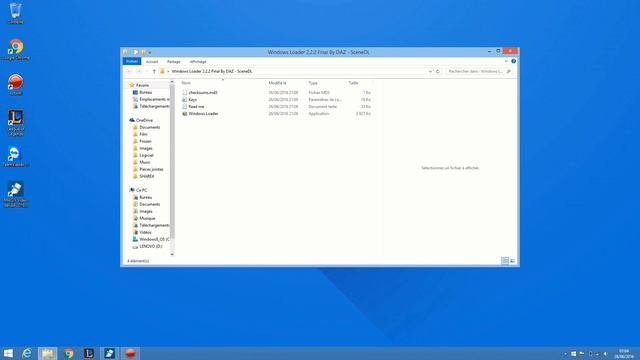Open the recent locations dropdown arrow
640x360 pixels.
tap(147, 71)
